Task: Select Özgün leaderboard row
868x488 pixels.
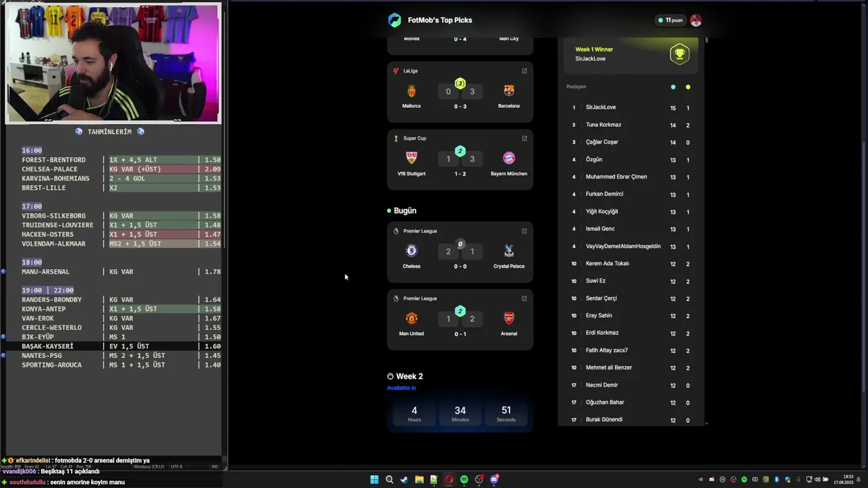Action: (x=631, y=159)
